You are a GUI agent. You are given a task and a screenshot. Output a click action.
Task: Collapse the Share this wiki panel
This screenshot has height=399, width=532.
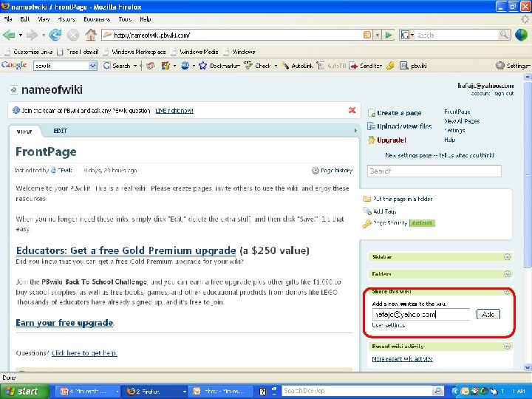click(507, 292)
